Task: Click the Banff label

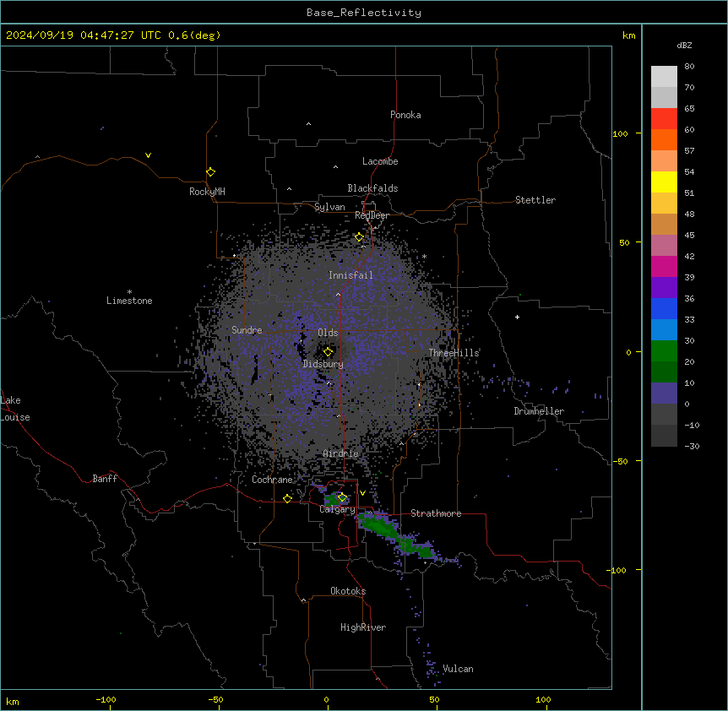Action: (105, 479)
